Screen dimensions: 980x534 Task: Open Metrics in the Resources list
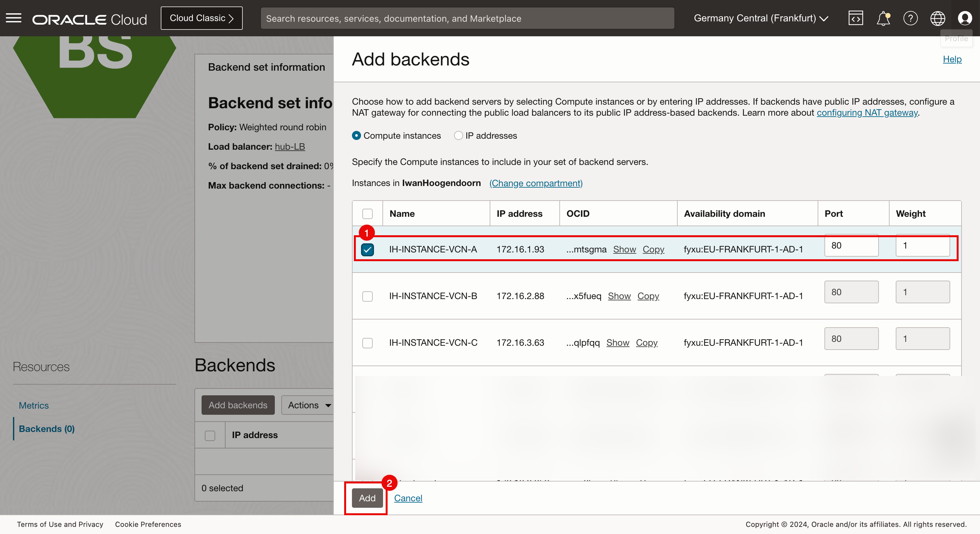click(x=34, y=405)
